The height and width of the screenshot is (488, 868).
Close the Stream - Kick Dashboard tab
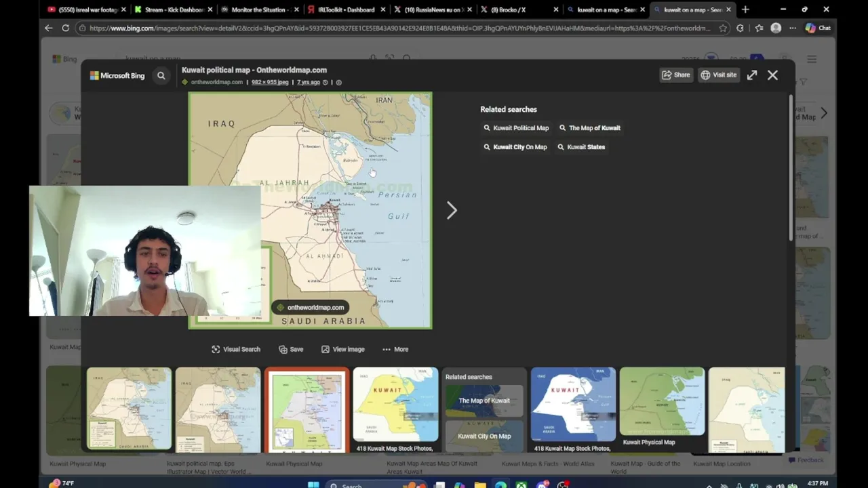click(x=210, y=9)
